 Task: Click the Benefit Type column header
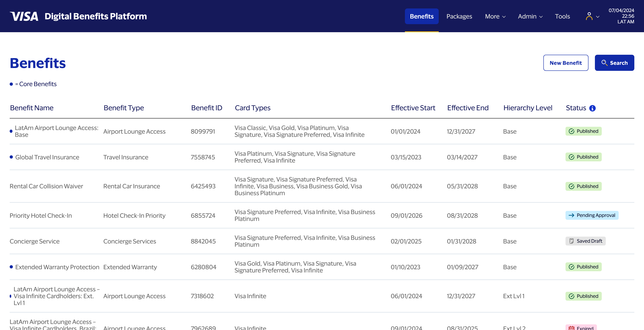(124, 108)
